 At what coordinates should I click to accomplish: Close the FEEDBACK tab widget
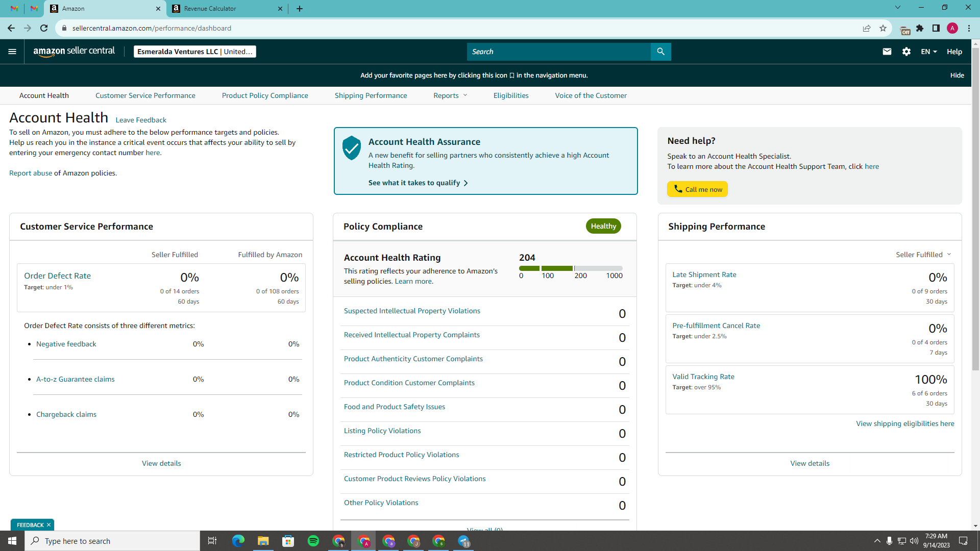click(48, 525)
